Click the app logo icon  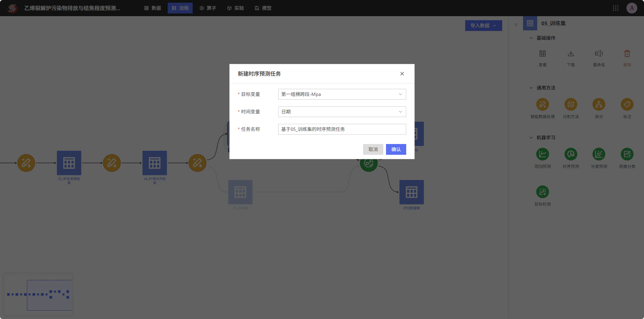[x=12, y=8]
